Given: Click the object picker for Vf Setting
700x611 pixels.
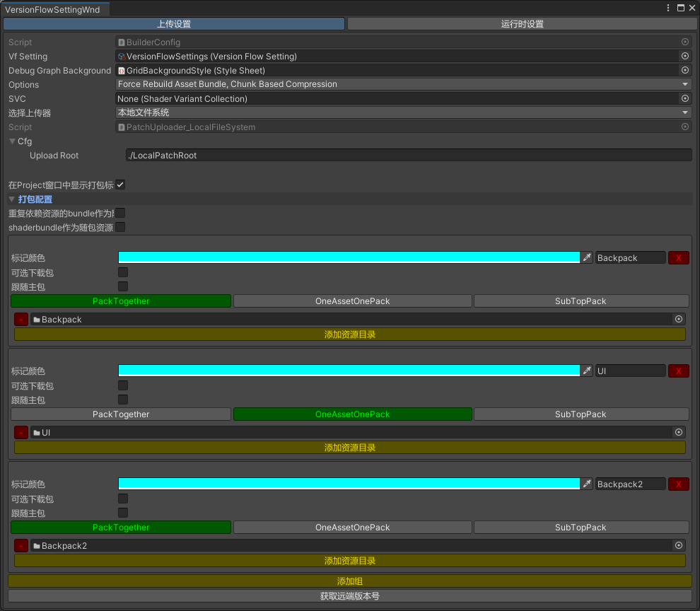Looking at the screenshot, I should click(x=684, y=56).
